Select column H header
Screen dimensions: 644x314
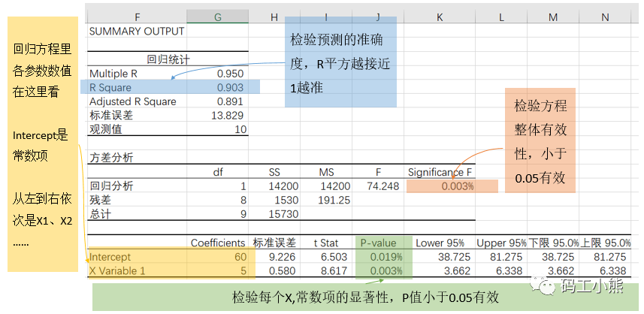coord(274,17)
